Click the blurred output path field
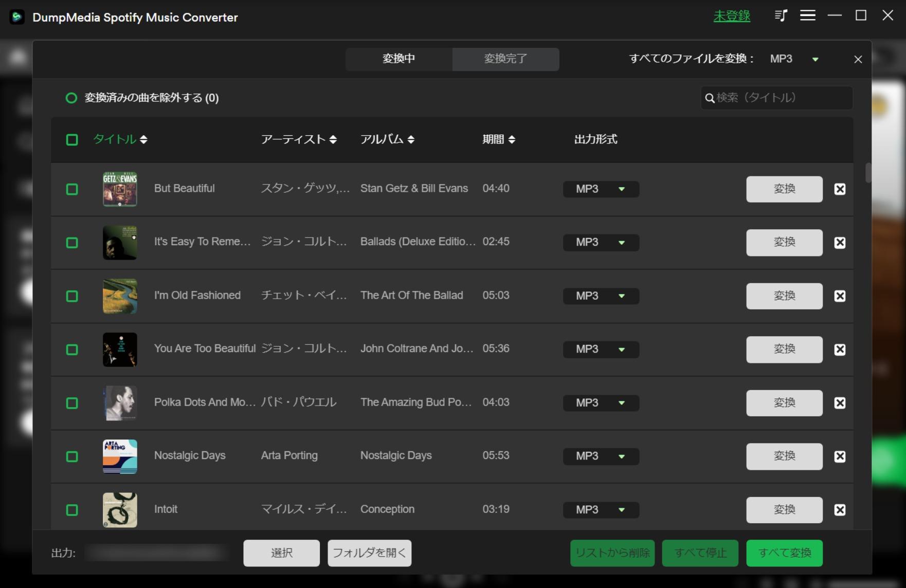906x588 pixels. [x=156, y=553]
